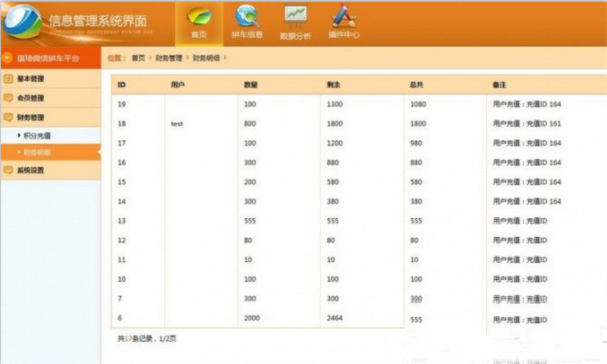The width and height of the screenshot is (607, 364).
Task: Click the 980 total value in row 17
Action: click(416, 143)
